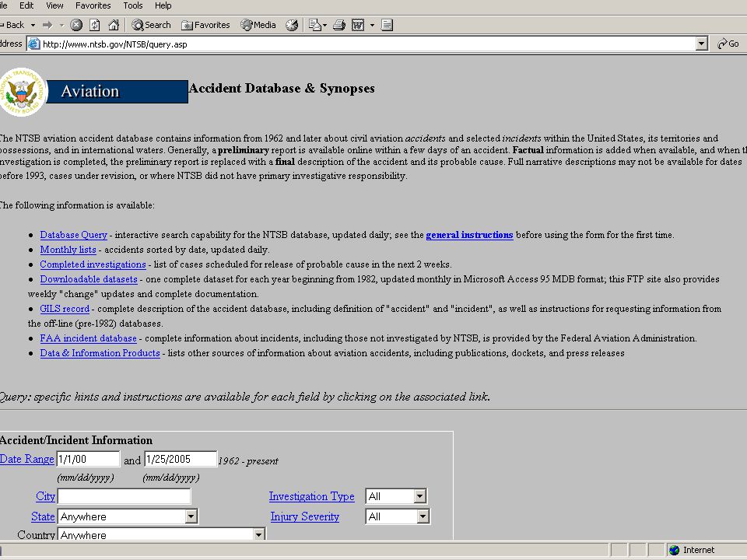Screen dimensions: 747x560
Task: Click the Mail toolbar icon
Action: (x=315, y=25)
